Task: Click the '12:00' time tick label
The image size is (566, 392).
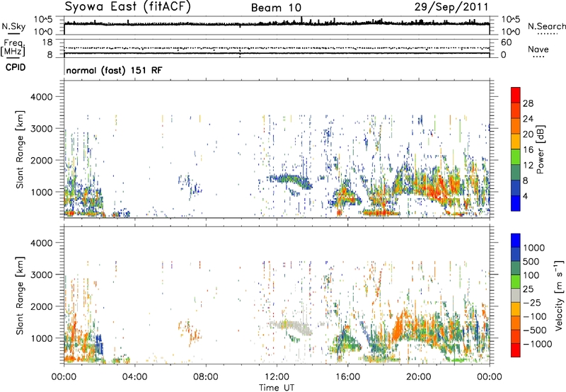Action: 277,377
